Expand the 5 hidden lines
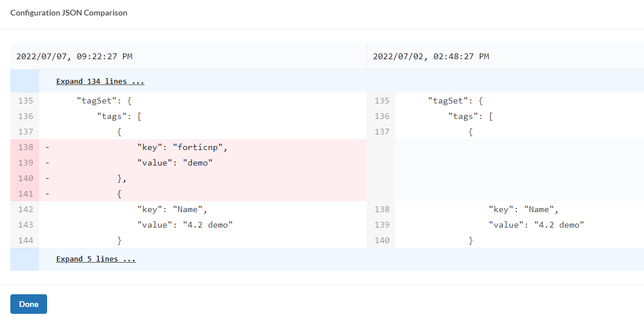The image size is (644, 319). click(x=95, y=259)
